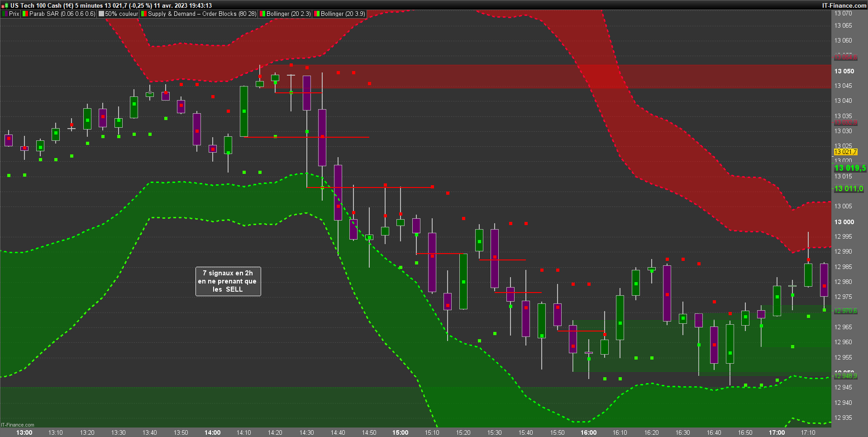Click the 13 070 price axis label
Image resolution: width=868 pixels, height=437 pixels.
pyautogui.click(x=843, y=14)
